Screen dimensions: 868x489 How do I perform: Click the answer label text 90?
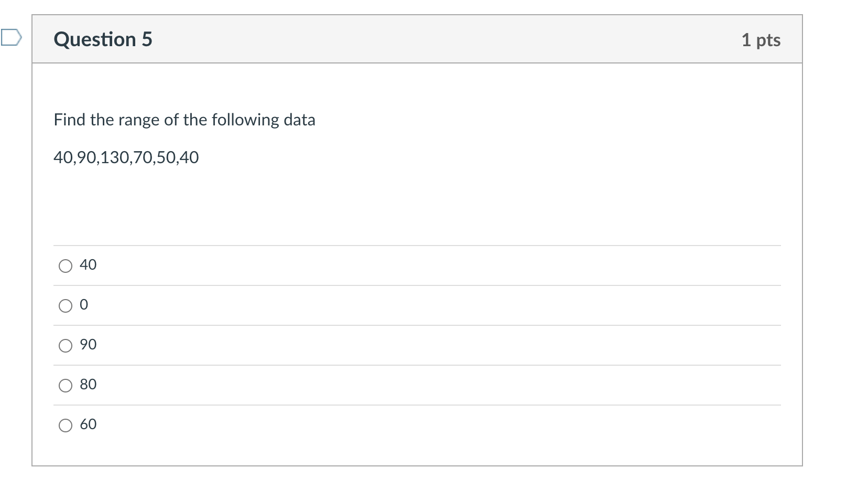coord(88,345)
